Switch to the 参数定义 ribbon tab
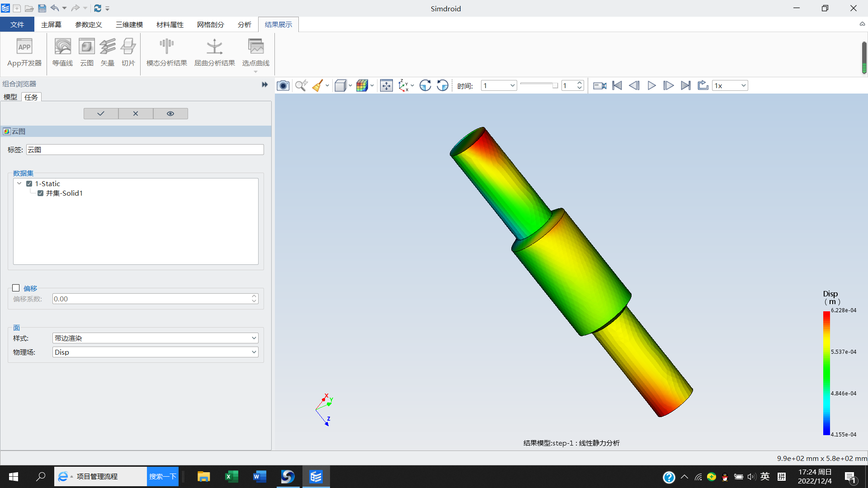 [x=89, y=24]
